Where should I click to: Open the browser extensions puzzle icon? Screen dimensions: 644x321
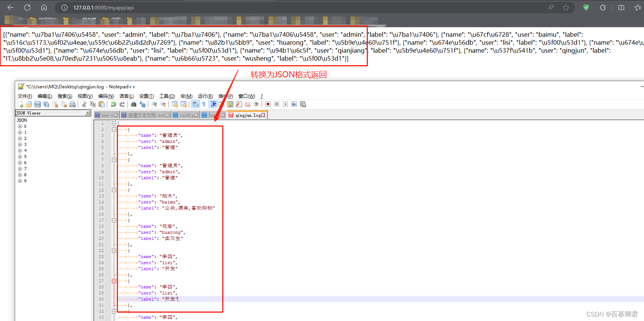point(603,8)
